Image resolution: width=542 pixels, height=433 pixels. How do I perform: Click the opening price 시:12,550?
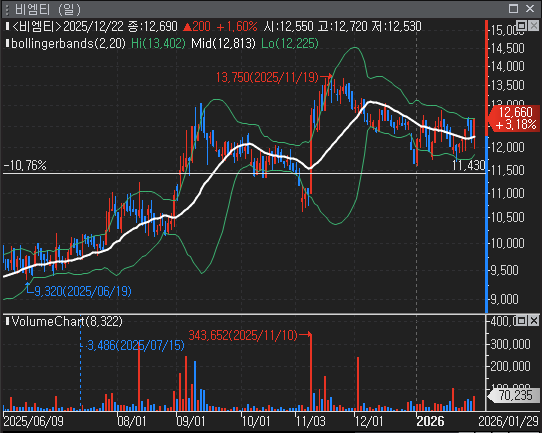pyautogui.click(x=288, y=26)
